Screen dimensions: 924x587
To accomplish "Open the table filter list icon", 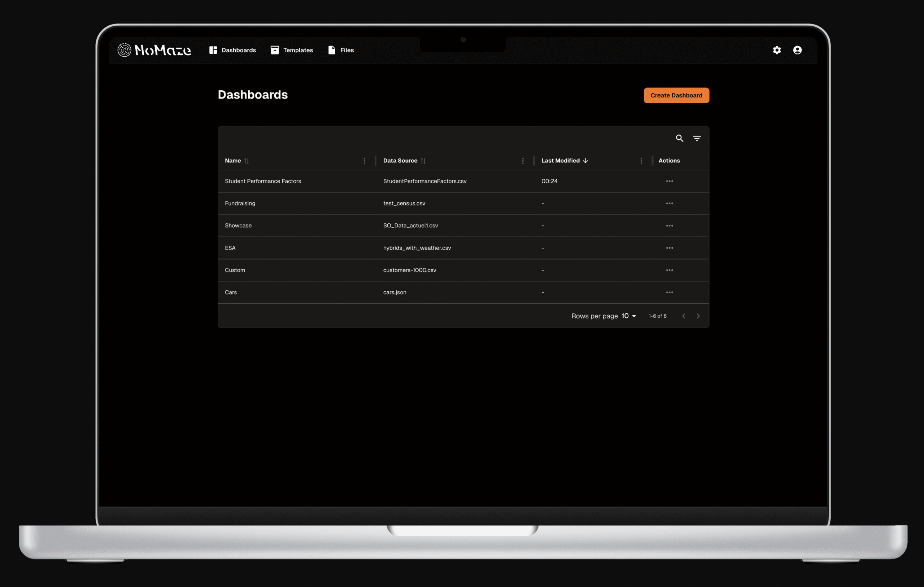I will [697, 138].
